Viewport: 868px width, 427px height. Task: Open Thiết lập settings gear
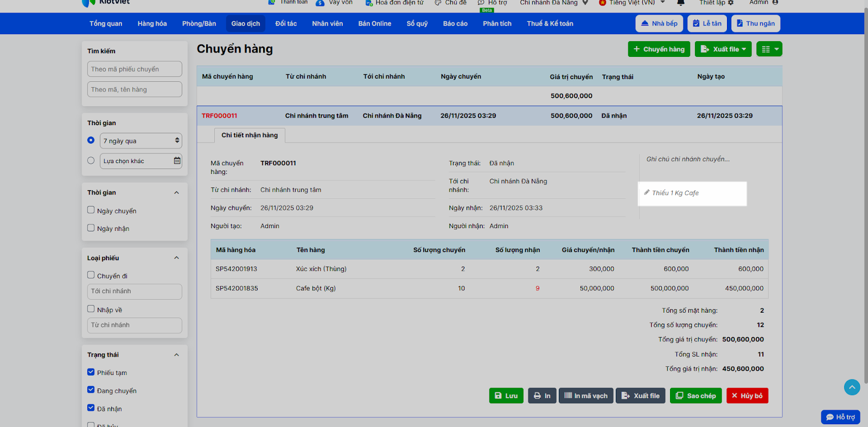(716, 3)
